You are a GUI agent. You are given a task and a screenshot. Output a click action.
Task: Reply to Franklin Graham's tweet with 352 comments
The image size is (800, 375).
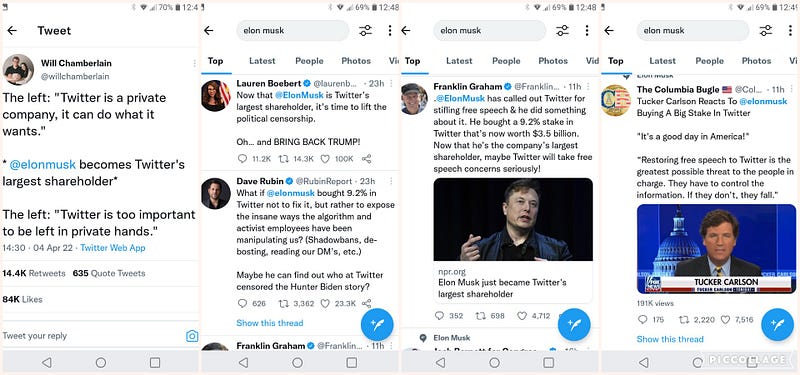pos(439,316)
